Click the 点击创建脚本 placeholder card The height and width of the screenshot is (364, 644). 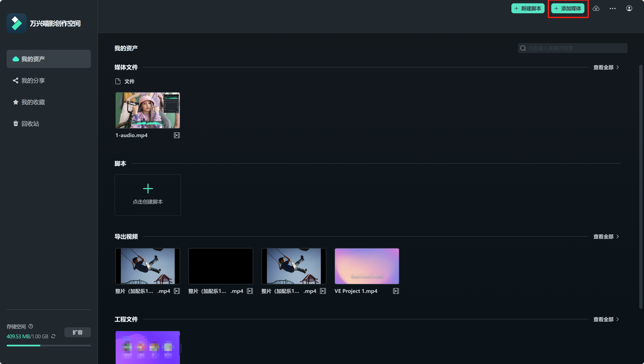pos(148,195)
